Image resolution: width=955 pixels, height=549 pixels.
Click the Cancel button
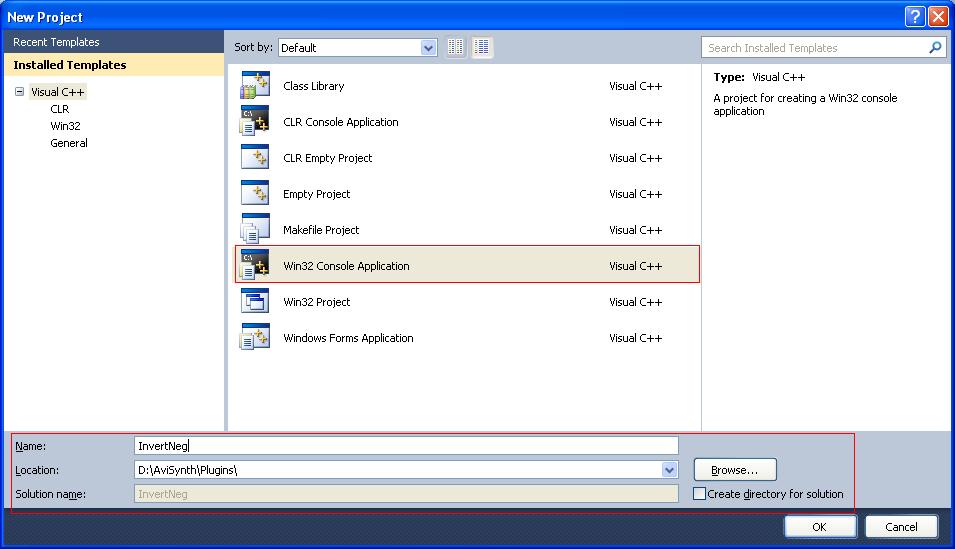901,527
